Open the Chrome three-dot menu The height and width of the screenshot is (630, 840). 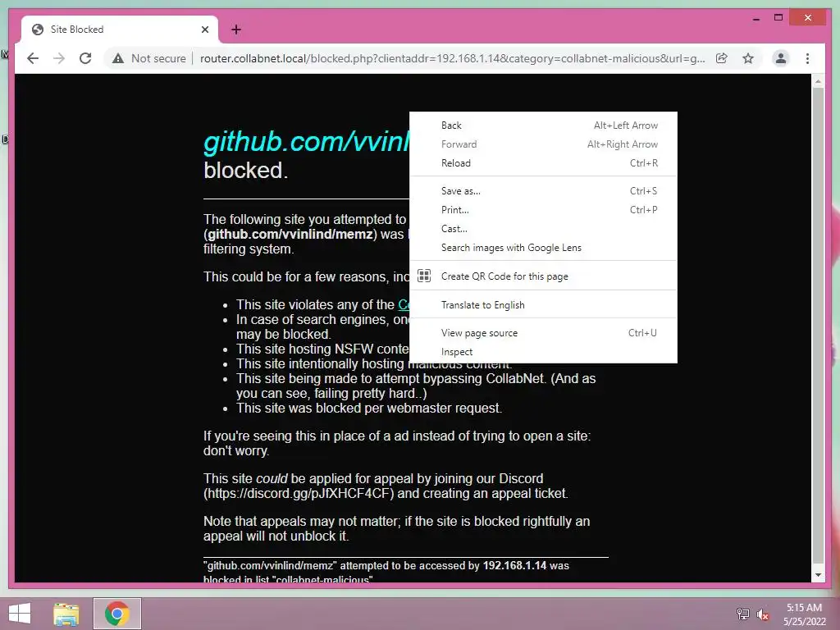807,58
